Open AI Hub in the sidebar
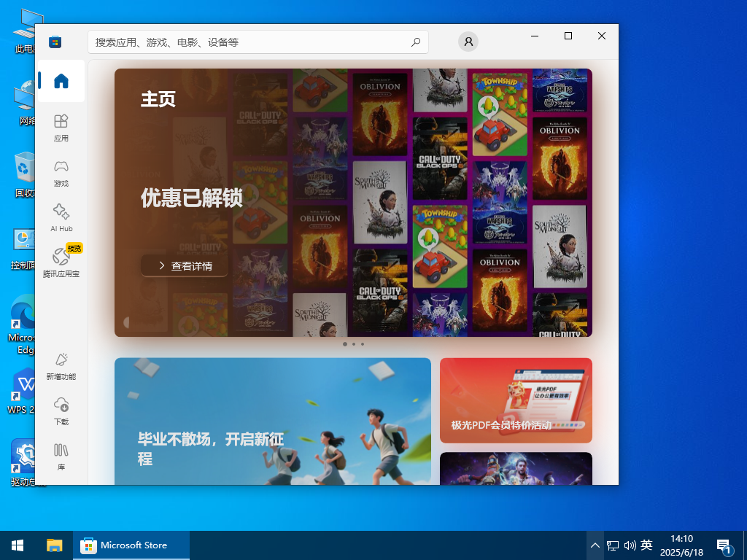Viewport: 747px width, 560px height. point(61,218)
